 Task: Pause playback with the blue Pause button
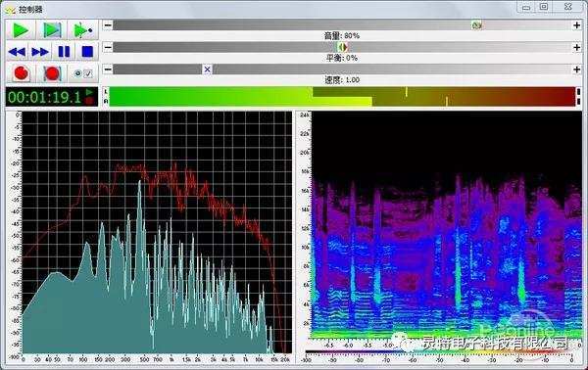click(64, 52)
